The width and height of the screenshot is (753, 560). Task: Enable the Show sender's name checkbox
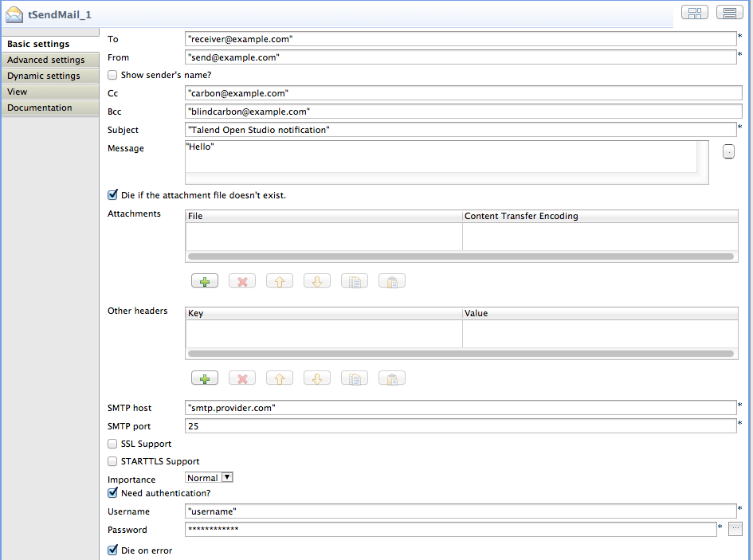pyautogui.click(x=112, y=75)
